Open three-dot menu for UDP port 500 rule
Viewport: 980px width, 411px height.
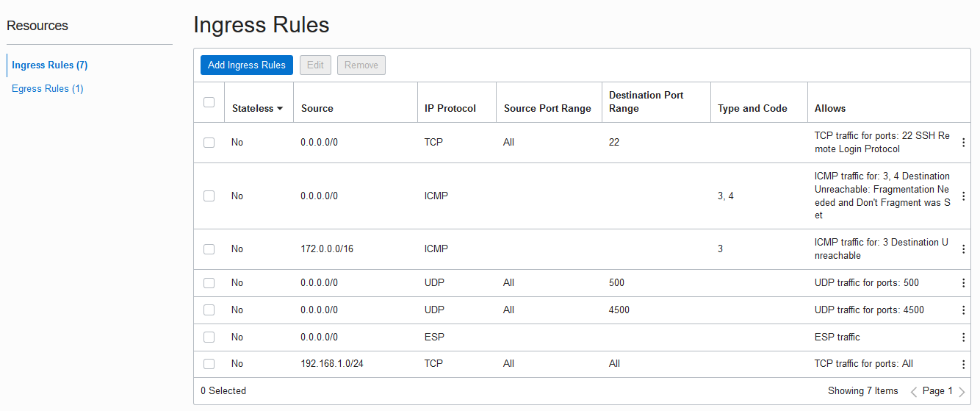pyautogui.click(x=963, y=283)
